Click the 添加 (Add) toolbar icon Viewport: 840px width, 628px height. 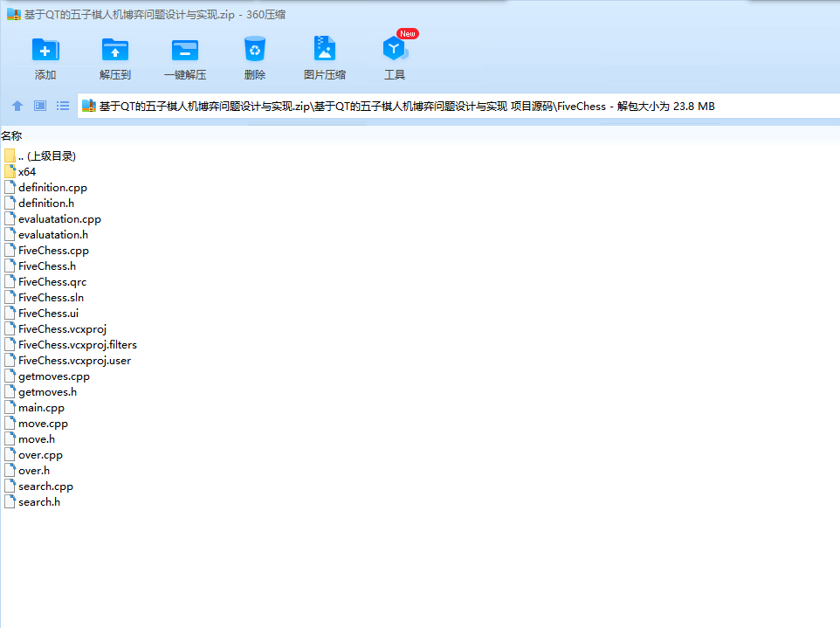(x=45, y=50)
